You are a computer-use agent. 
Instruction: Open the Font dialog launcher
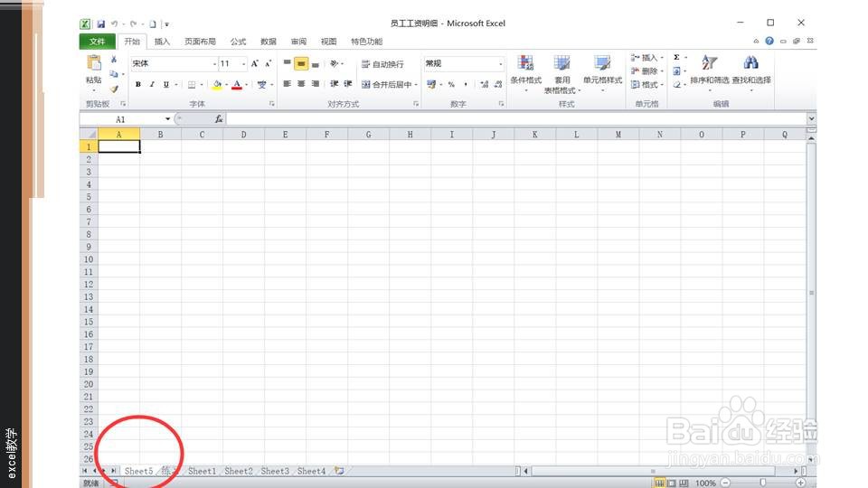(x=272, y=104)
